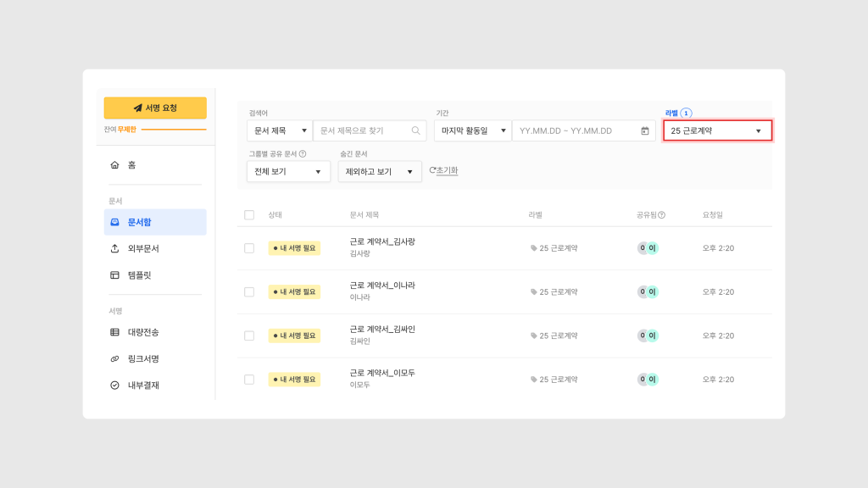This screenshot has height=488, width=868.
Task: Click the 잔여 무제한 usage progress bar
Action: click(x=173, y=130)
